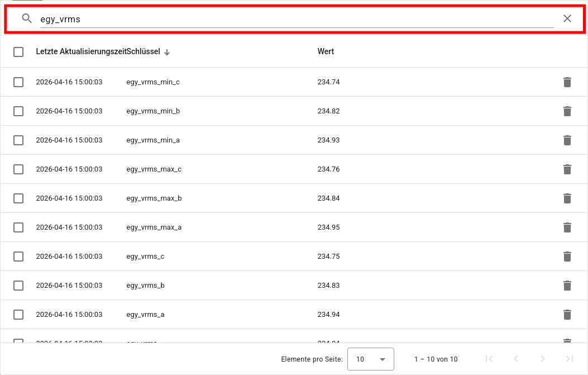Delete the egy_vrms_c entry

[567, 257]
